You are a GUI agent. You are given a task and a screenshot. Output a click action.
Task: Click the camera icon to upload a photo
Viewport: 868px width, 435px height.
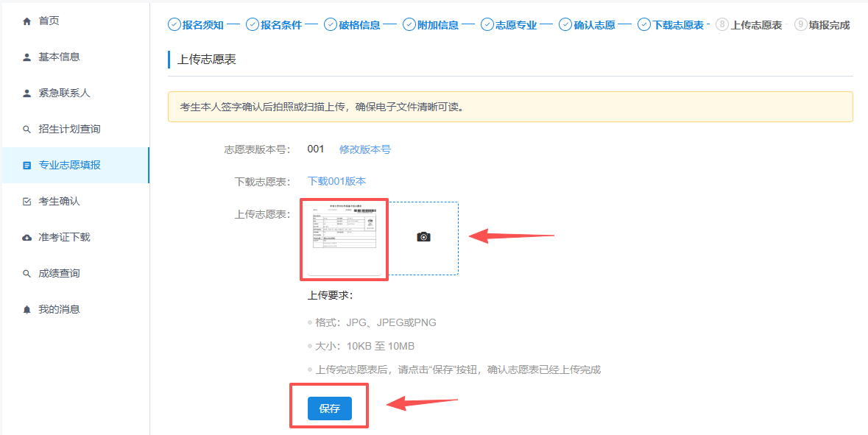tap(423, 236)
